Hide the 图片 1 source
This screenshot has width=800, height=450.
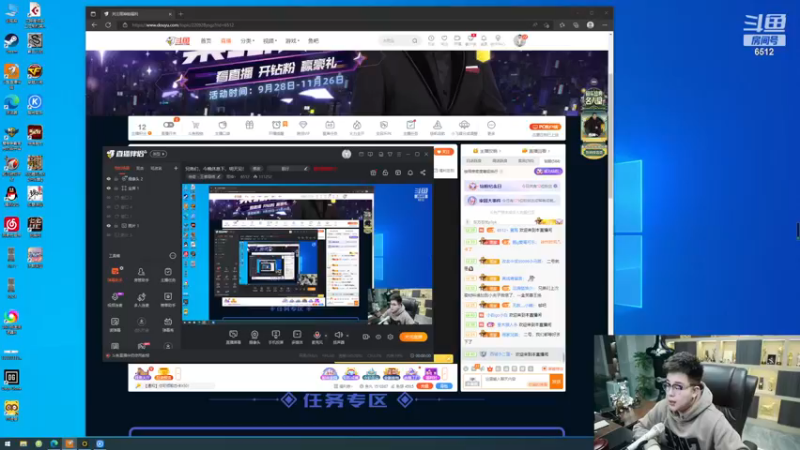point(108,226)
